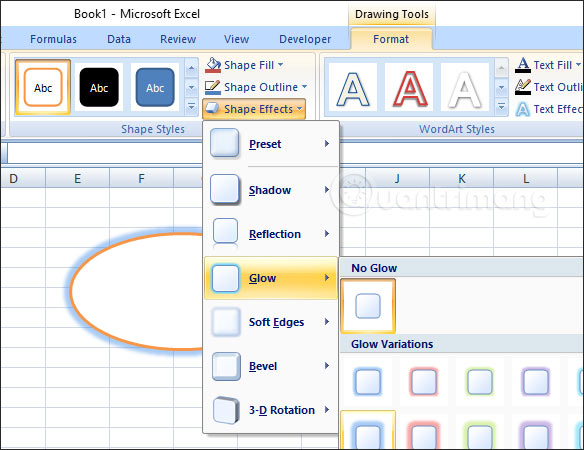584x450 pixels.
Task: Switch to the Developer ribbon tab
Action: [305, 39]
